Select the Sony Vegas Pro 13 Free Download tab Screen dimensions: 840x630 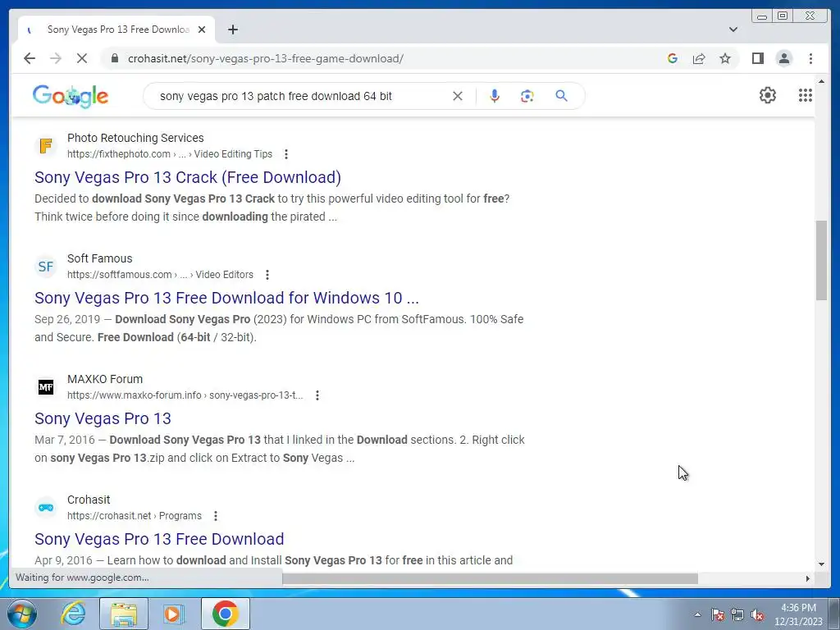point(118,30)
